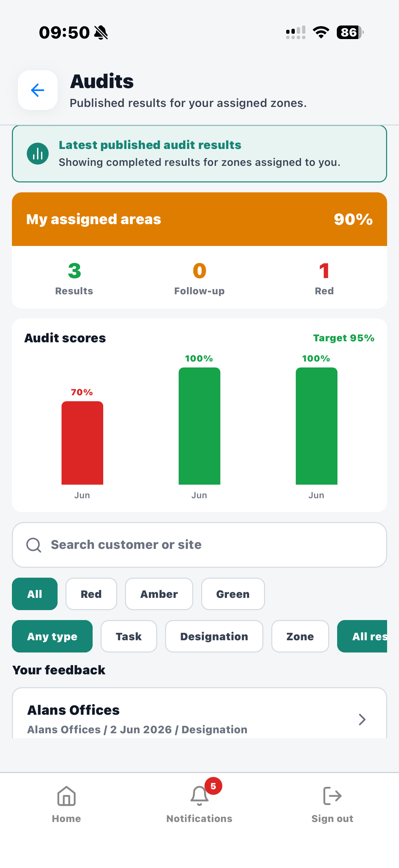This screenshot has width=399, height=868.
Task: Tap the Wi-Fi icon in the status bar
Action: coord(321,32)
